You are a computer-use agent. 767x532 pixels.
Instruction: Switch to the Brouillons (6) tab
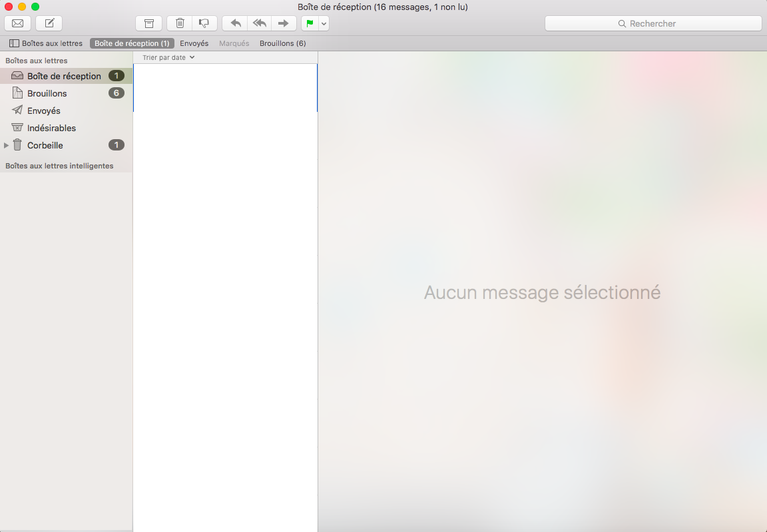click(282, 43)
